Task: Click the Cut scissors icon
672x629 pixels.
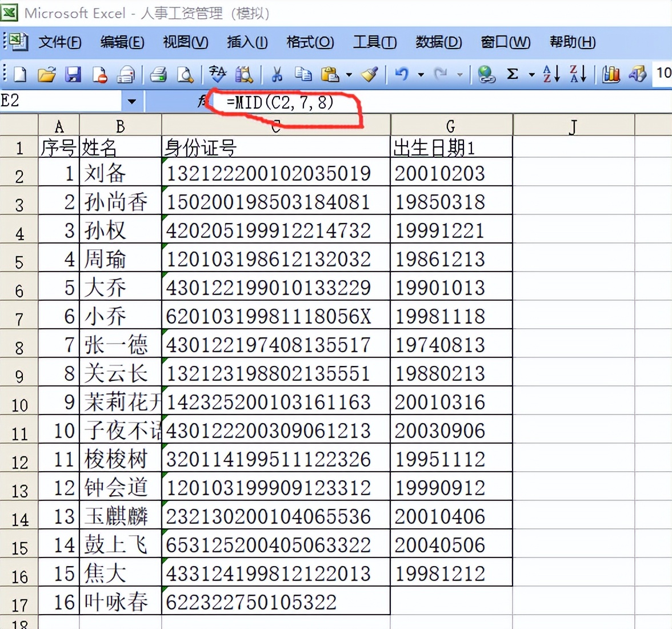Action: coord(277,74)
